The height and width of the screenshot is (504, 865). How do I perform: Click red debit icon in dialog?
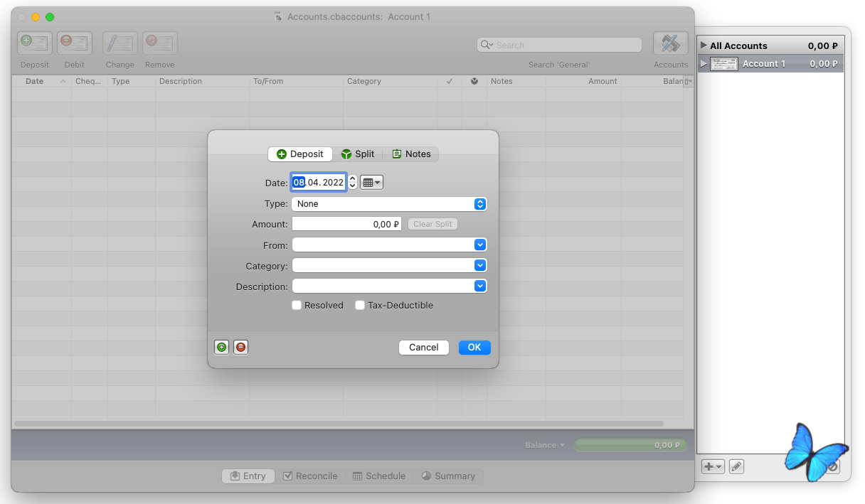tap(241, 348)
